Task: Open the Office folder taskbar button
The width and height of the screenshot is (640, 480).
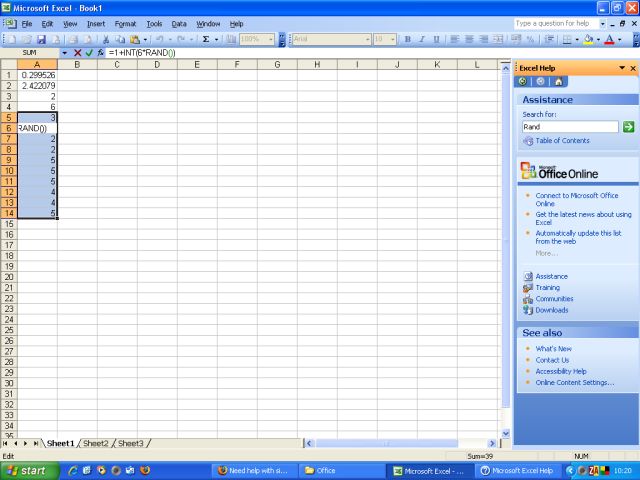Action: (341, 471)
